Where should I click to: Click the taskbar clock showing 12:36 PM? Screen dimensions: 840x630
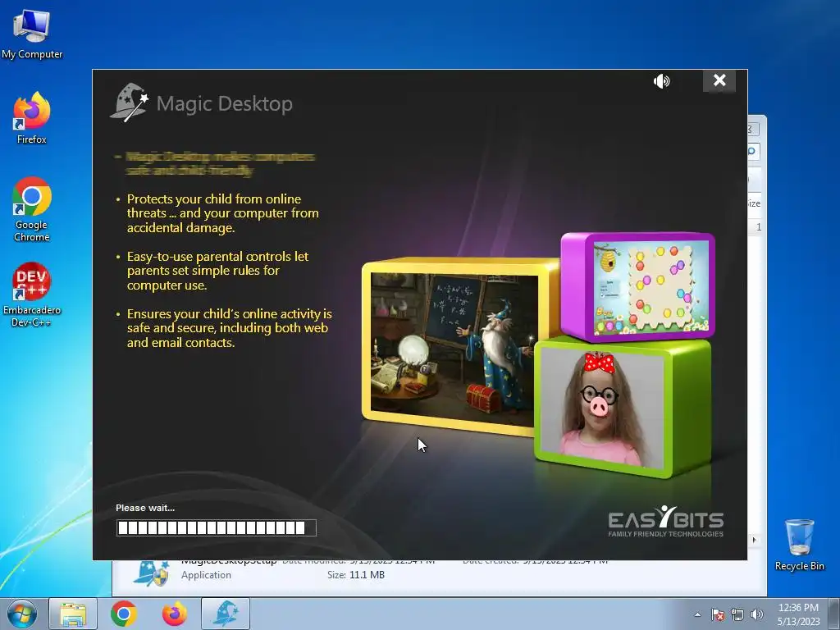798,614
